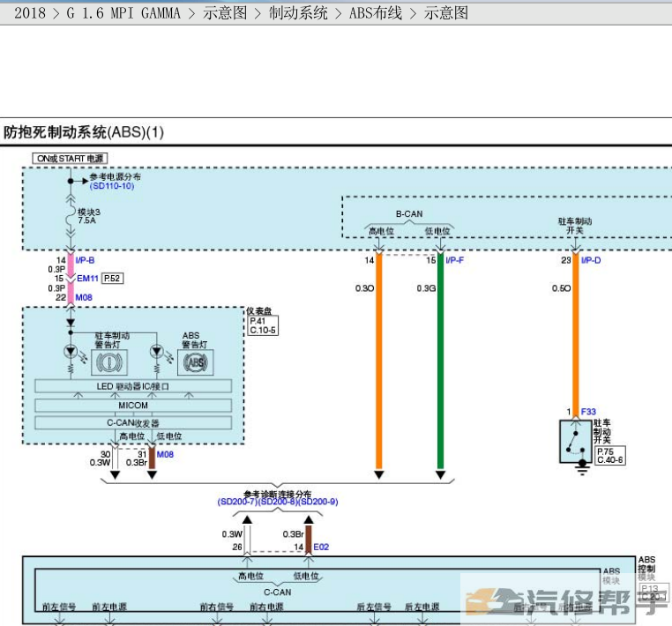Click the 0.3G wire gauge label
The image size is (672, 626).
(427, 288)
